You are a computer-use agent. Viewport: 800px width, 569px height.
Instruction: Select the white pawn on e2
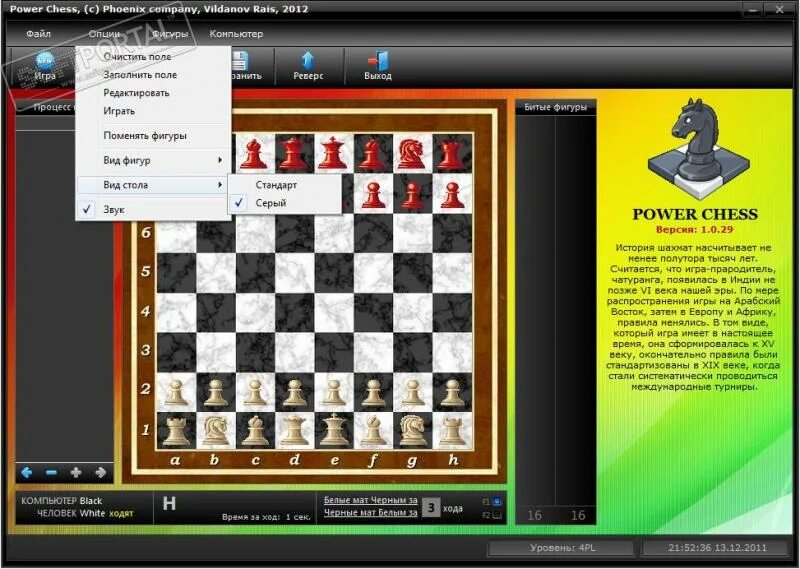point(334,392)
